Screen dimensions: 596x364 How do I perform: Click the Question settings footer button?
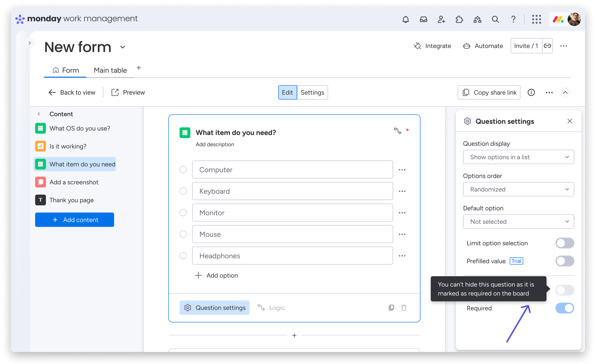click(214, 307)
